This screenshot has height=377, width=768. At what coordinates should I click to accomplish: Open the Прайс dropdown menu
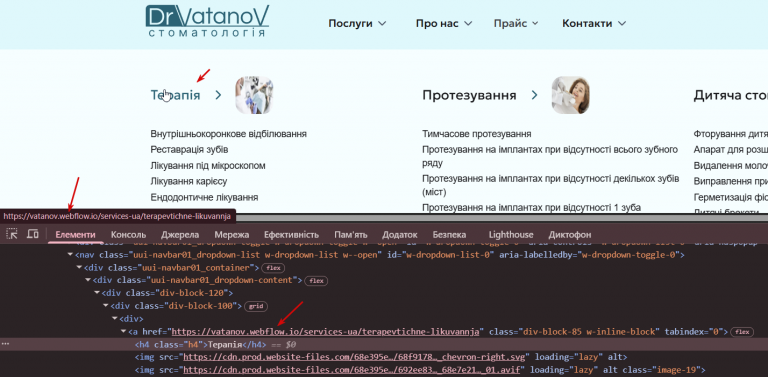pyautogui.click(x=516, y=24)
